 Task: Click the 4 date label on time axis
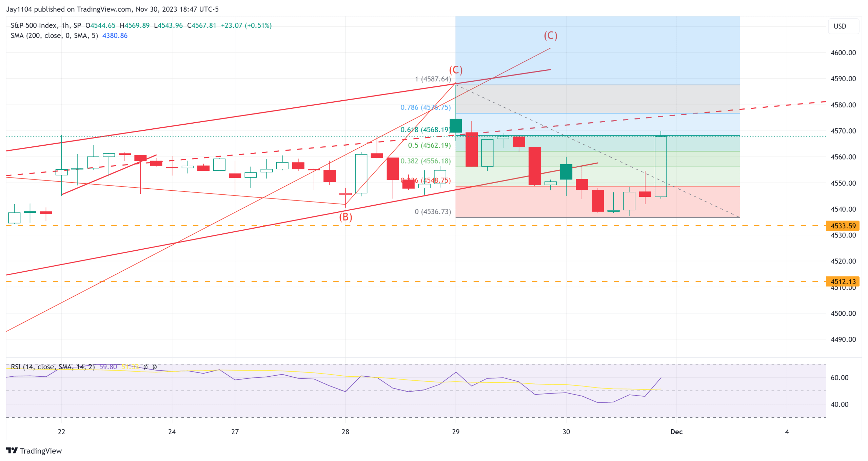click(787, 432)
